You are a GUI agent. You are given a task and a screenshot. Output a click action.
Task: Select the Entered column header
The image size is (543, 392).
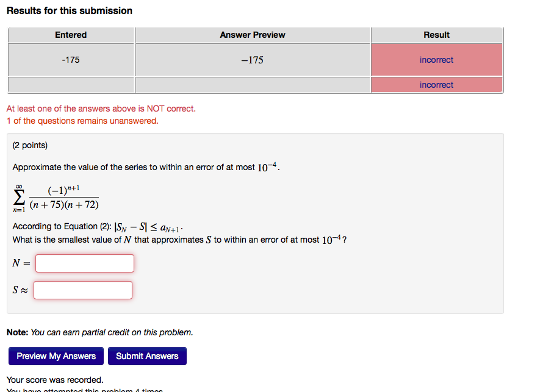71,35
